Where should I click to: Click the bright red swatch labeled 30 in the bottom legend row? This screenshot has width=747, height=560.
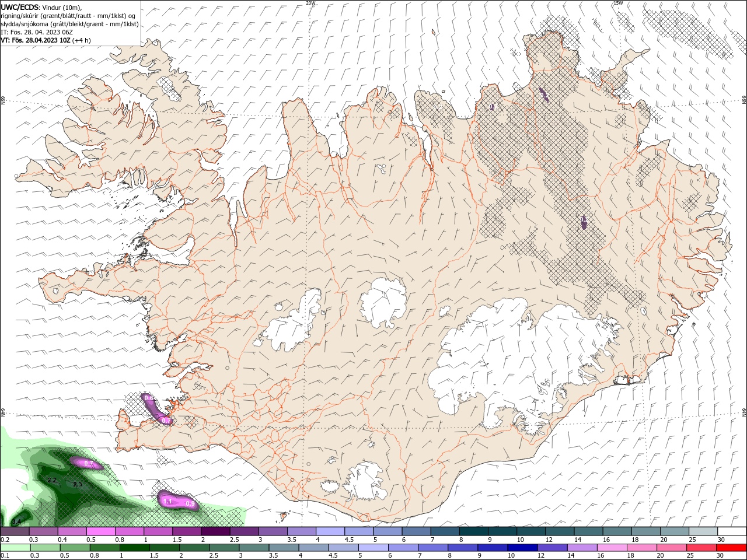point(731,548)
